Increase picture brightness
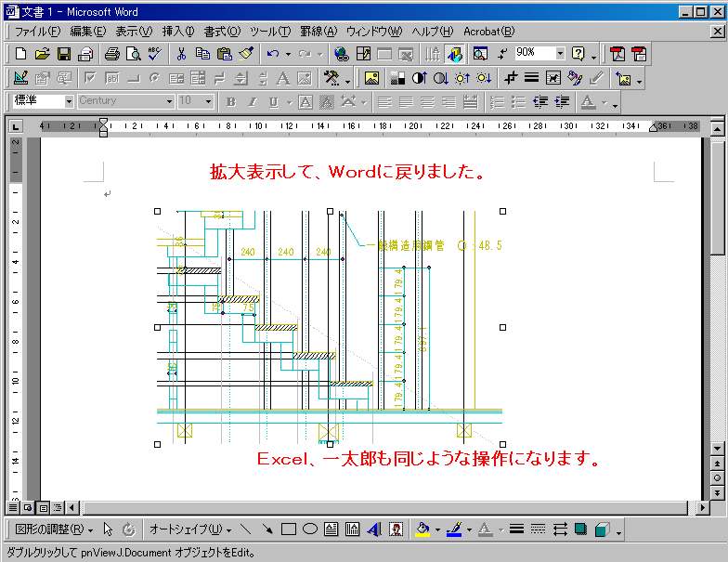This screenshot has width=728, height=562. coord(462,78)
